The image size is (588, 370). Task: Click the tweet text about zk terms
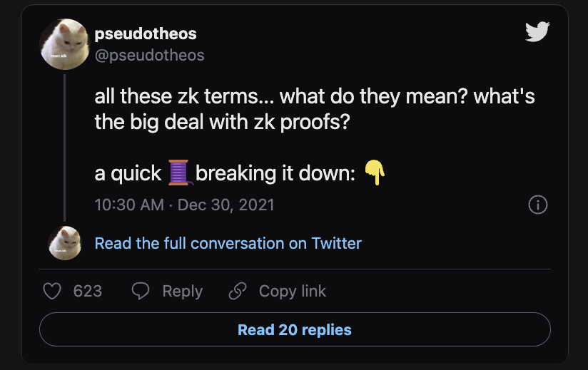[314, 108]
